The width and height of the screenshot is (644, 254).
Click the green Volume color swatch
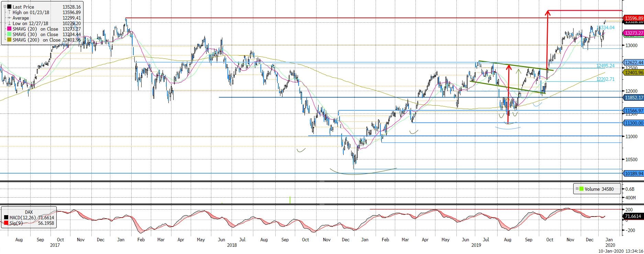tap(581, 189)
